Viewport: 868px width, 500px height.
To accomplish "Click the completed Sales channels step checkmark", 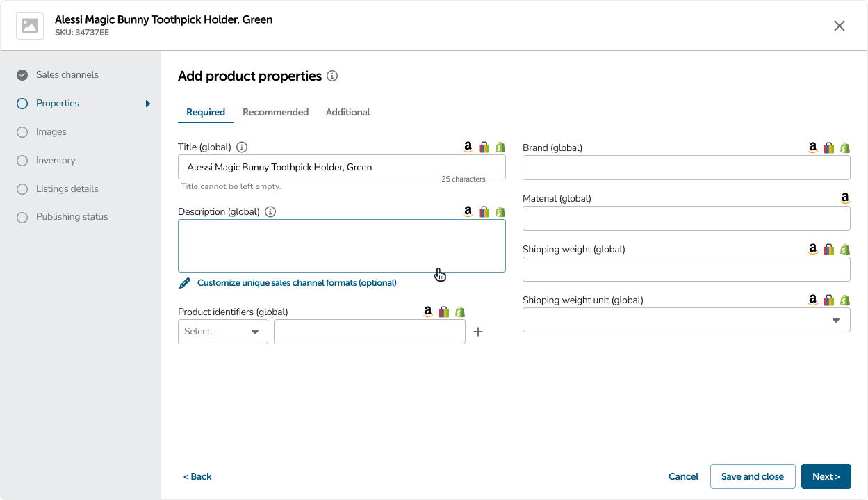I will (x=22, y=75).
